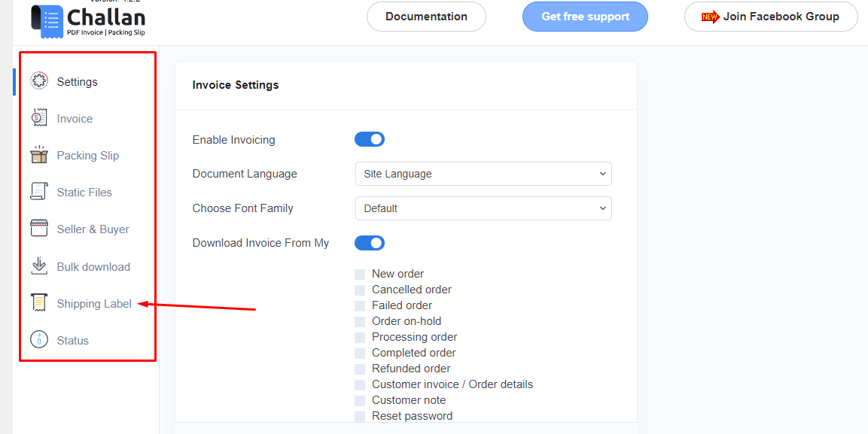Open the Document Language dropdown
Screen dimensions: 868x434
point(483,173)
